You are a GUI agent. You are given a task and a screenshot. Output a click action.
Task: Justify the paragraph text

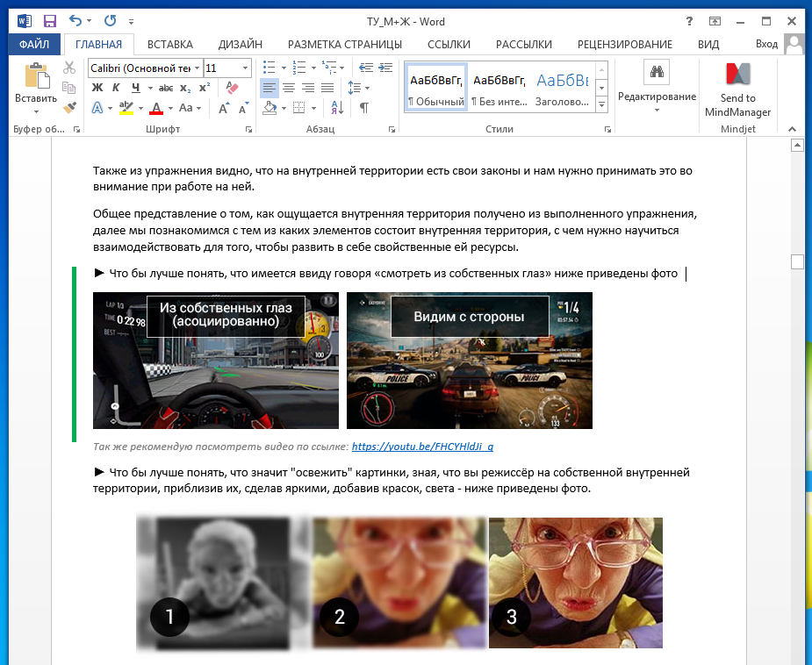pyautogui.click(x=327, y=88)
